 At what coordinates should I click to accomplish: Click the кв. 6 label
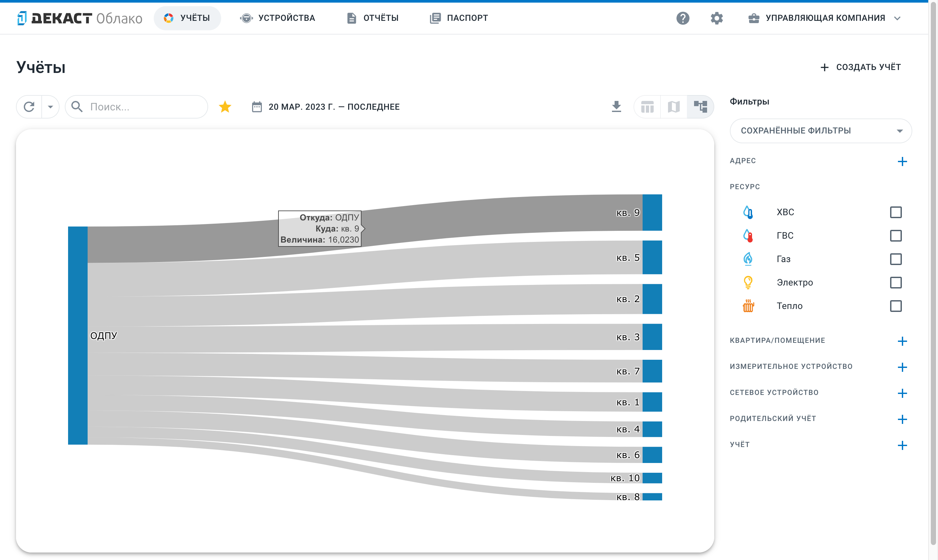[x=628, y=455]
